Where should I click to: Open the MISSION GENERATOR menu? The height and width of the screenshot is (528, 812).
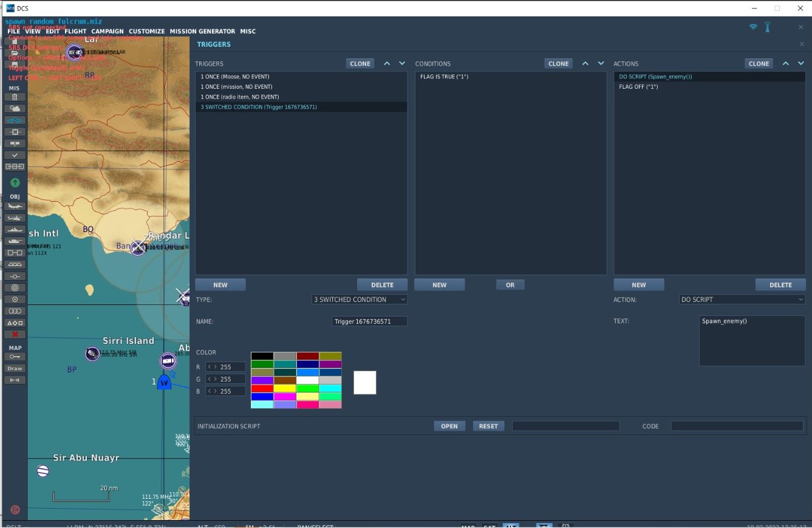202,32
